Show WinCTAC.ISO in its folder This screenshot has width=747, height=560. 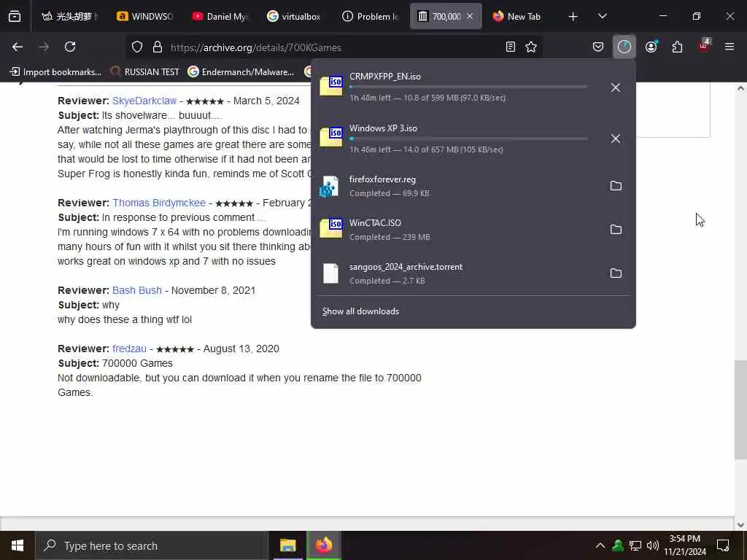pyautogui.click(x=616, y=230)
